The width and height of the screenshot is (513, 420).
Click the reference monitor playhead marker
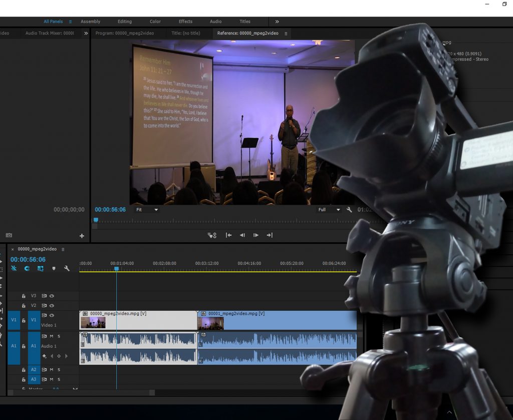pos(96,220)
